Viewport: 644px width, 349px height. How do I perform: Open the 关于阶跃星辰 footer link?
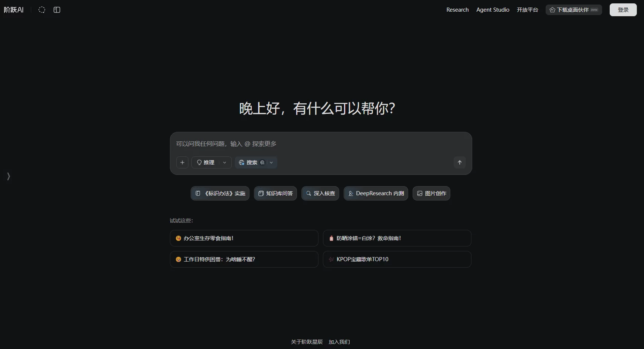coord(307,342)
